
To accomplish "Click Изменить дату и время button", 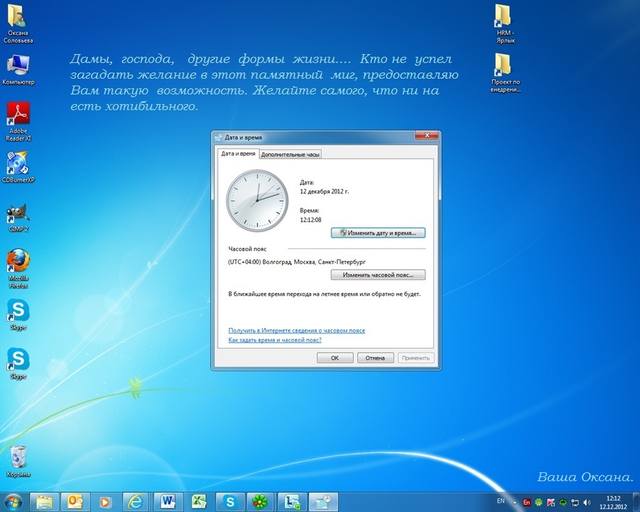I will pyautogui.click(x=378, y=233).
